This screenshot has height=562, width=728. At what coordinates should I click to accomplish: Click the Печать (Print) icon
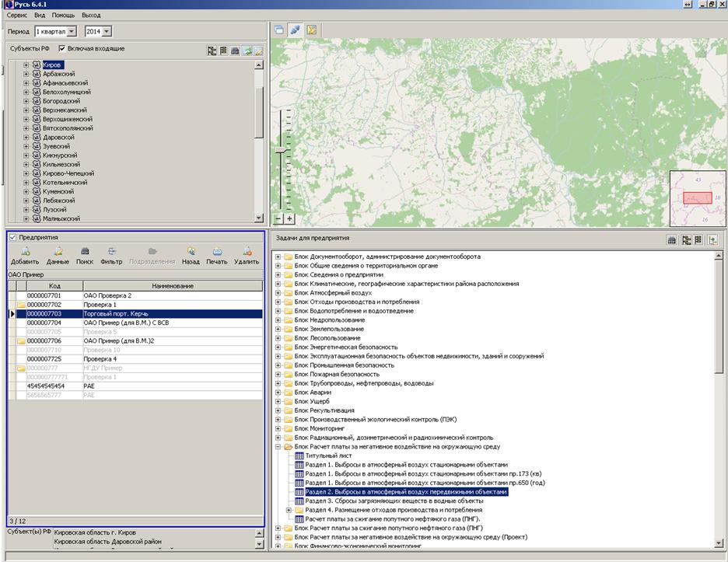pyautogui.click(x=217, y=252)
